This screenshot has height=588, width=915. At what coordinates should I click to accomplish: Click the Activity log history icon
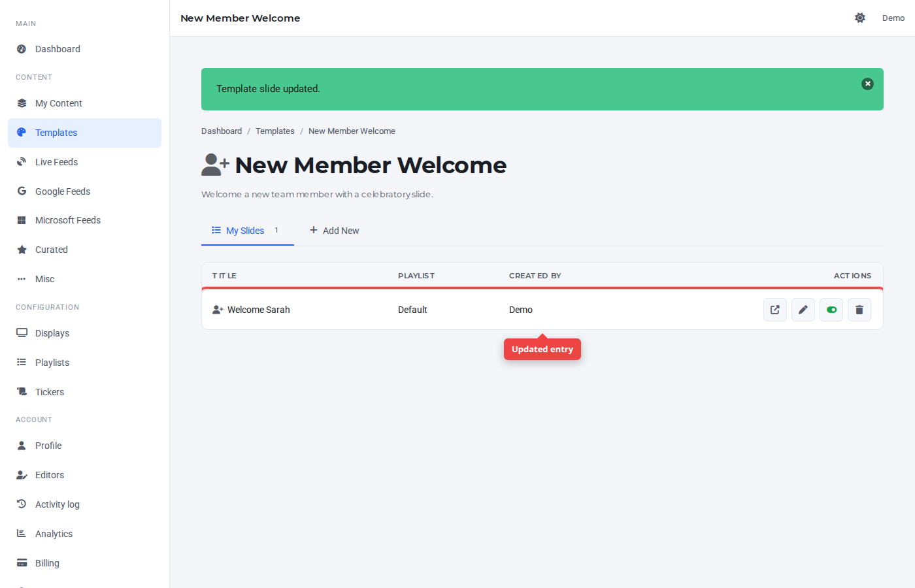tap(22, 504)
